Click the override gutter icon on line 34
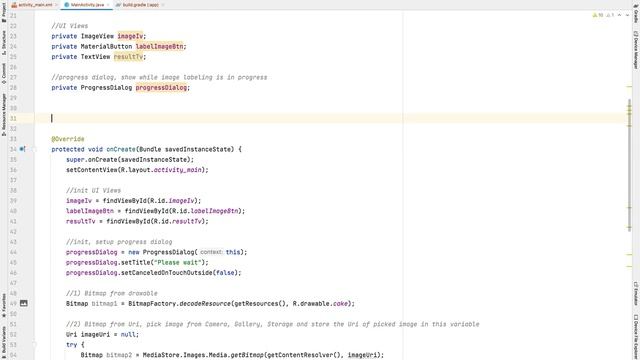The image size is (640, 360). pos(22,149)
